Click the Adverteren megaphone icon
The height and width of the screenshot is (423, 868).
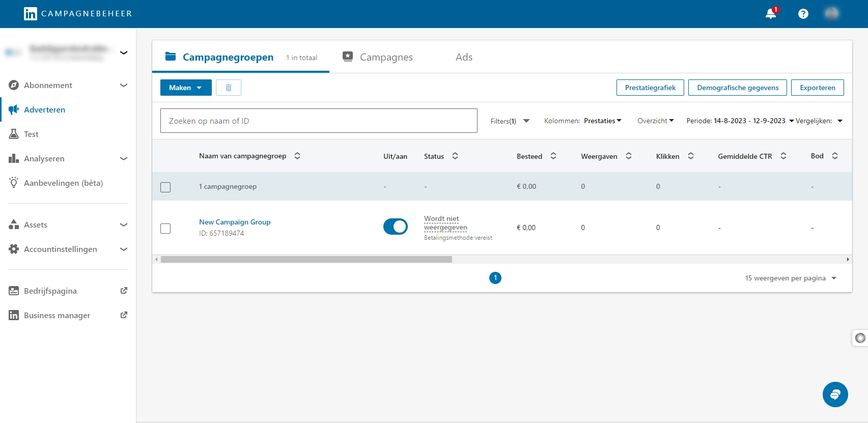[14, 109]
